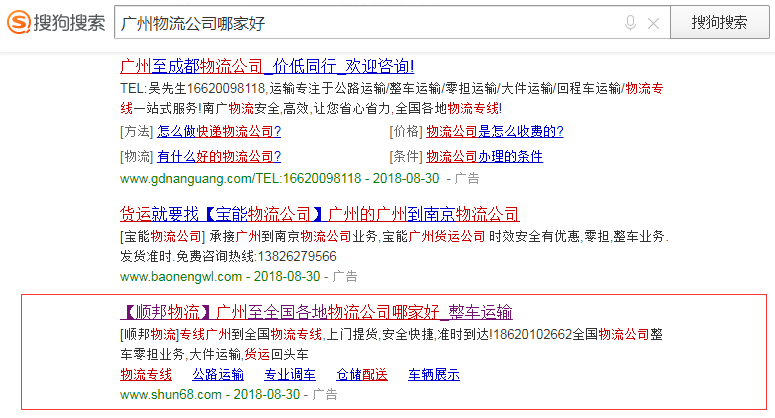Click URL text www.gdnanguang.com
Image resolution: width=775 pixels, height=418 pixels.
pyautogui.click(x=186, y=178)
